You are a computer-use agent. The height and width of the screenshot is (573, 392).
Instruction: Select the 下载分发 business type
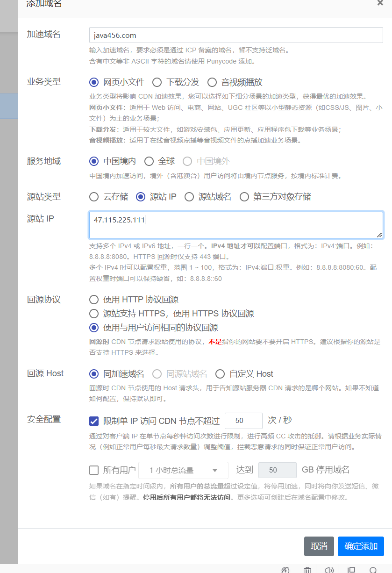click(157, 82)
